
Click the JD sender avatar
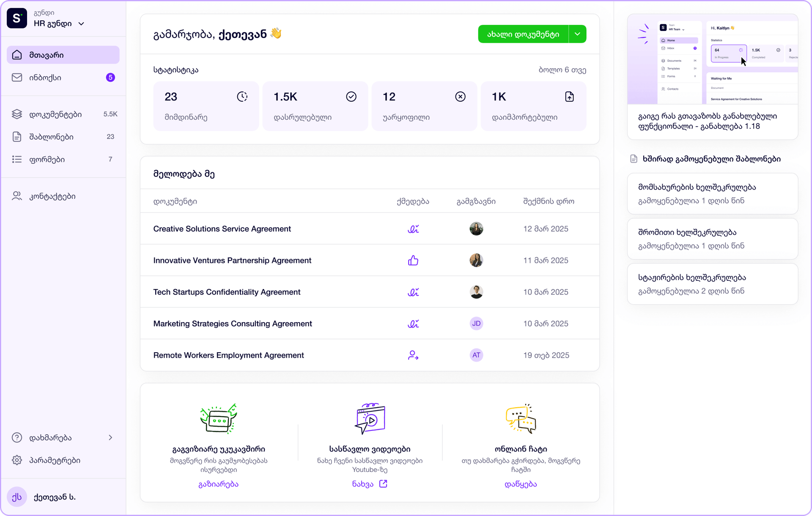pos(476,323)
